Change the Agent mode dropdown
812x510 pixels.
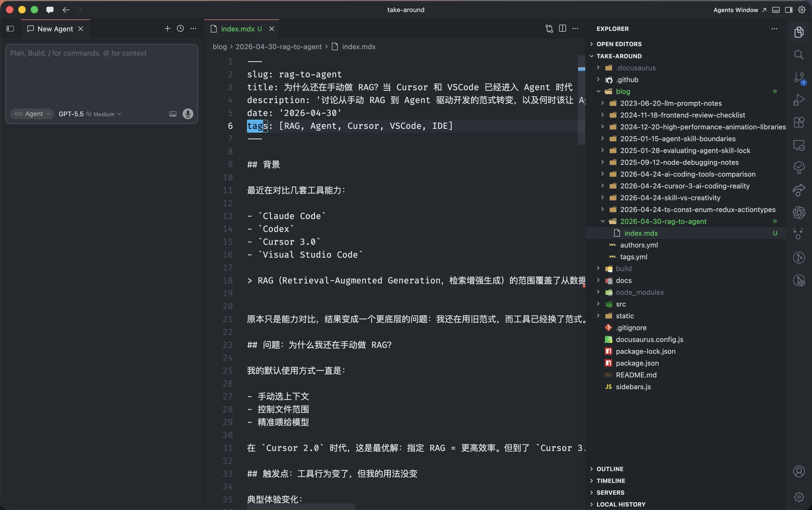32,114
